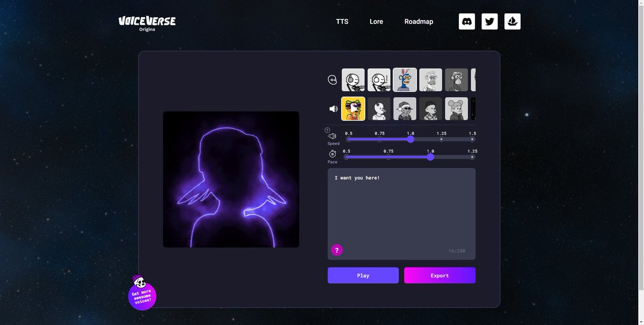Image resolution: width=644 pixels, height=325 pixels.
Task: Click the purple question mark help button
Action: point(336,250)
